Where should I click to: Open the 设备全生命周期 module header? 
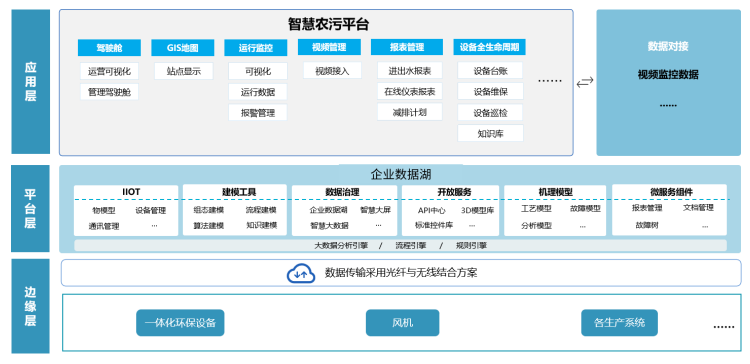point(489,47)
